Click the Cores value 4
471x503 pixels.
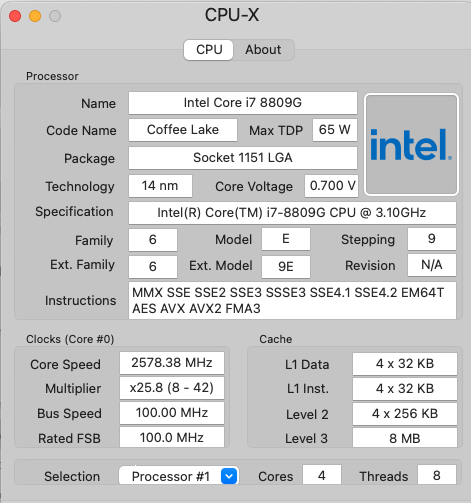(322, 475)
